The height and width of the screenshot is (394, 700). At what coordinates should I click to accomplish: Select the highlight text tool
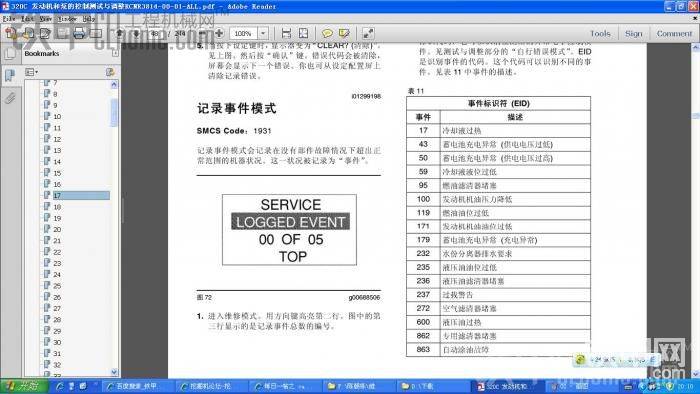[344, 33]
